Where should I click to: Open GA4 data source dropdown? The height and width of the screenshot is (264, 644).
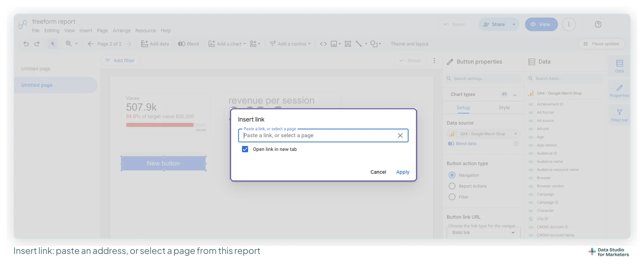pos(483,134)
